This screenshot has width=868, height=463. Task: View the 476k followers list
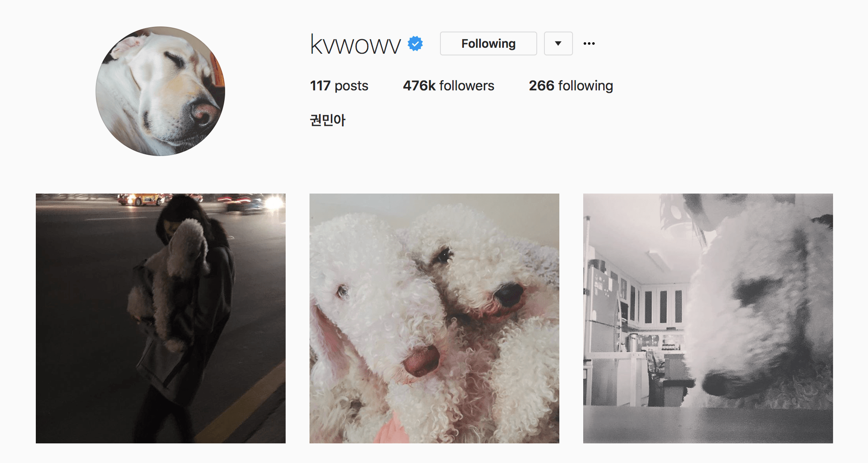pyautogui.click(x=448, y=86)
